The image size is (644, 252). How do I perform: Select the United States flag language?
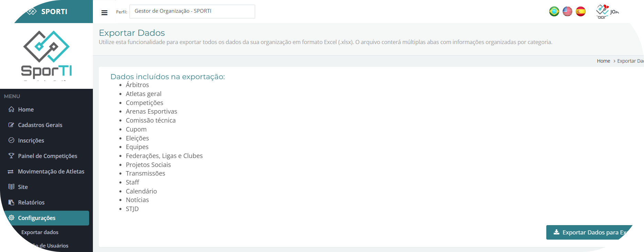click(x=567, y=11)
